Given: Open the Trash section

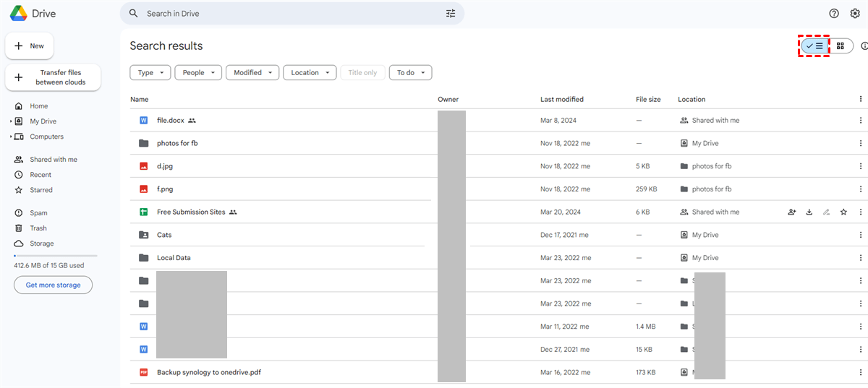Looking at the screenshot, I should tap(38, 228).
